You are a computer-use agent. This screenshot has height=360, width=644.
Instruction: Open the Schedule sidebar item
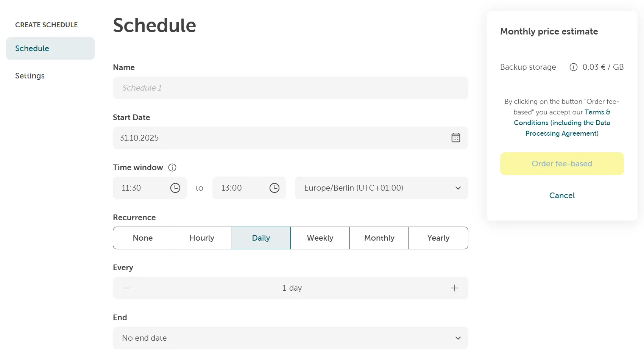point(32,49)
